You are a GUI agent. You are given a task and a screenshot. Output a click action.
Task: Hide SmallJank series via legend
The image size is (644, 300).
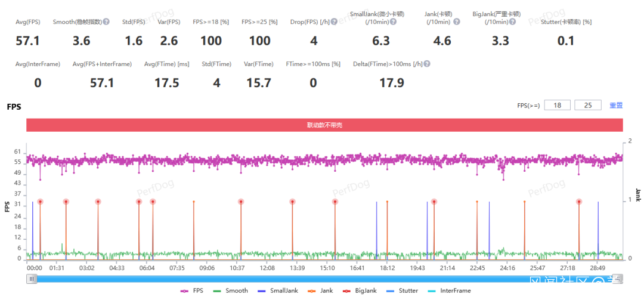[x=278, y=290]
